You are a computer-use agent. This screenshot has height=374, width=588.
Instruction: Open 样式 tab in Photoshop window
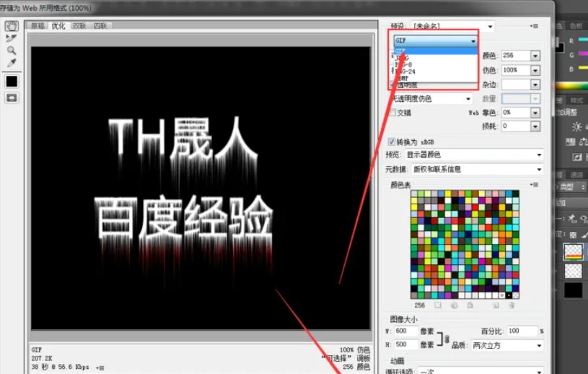click(x=576, y=100)
